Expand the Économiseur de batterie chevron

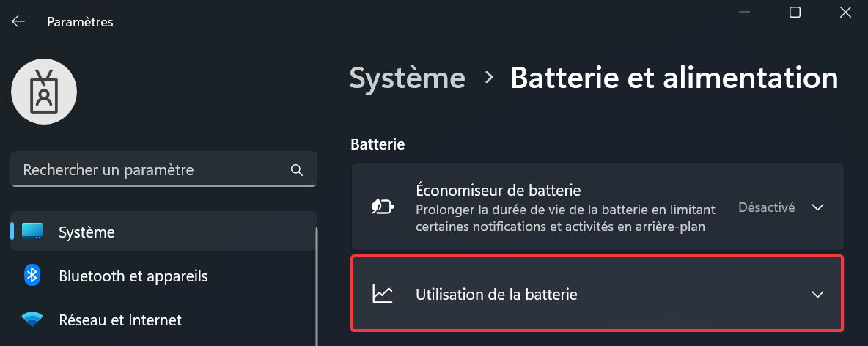(x=817, y=207)
